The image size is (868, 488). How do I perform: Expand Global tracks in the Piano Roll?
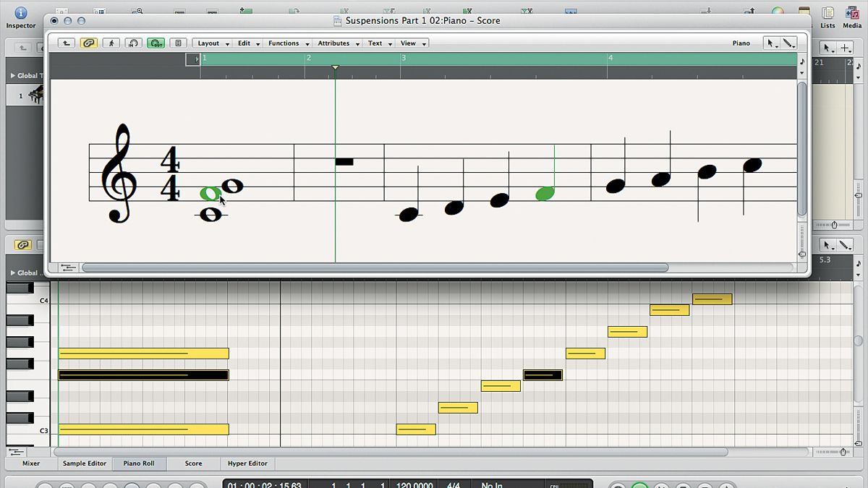13,273
